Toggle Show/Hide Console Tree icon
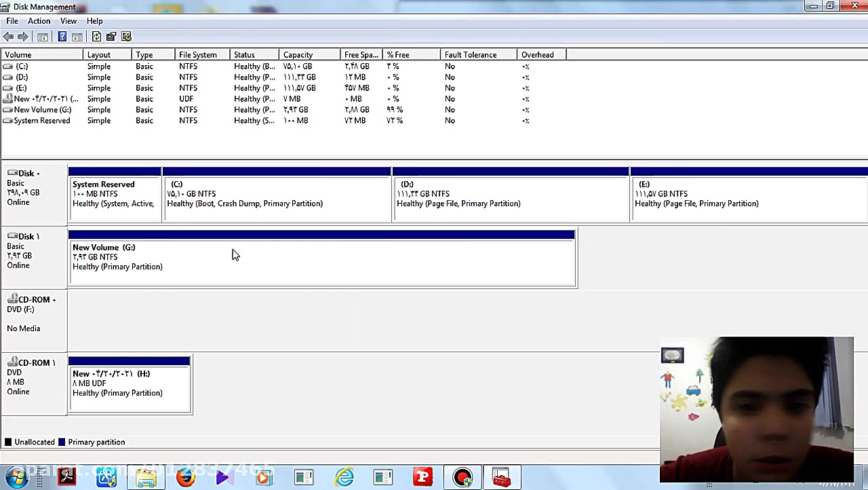The width and height of the screenshot is (868, 490). 43,37
